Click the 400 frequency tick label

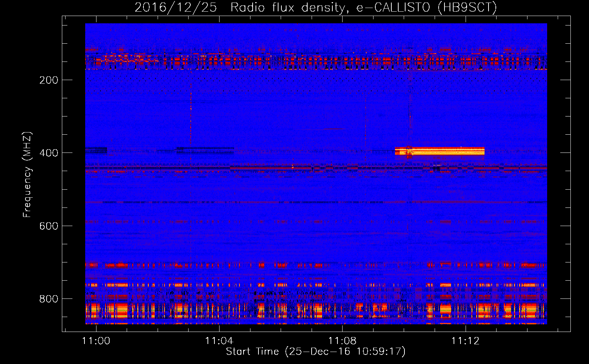(49, 153)
